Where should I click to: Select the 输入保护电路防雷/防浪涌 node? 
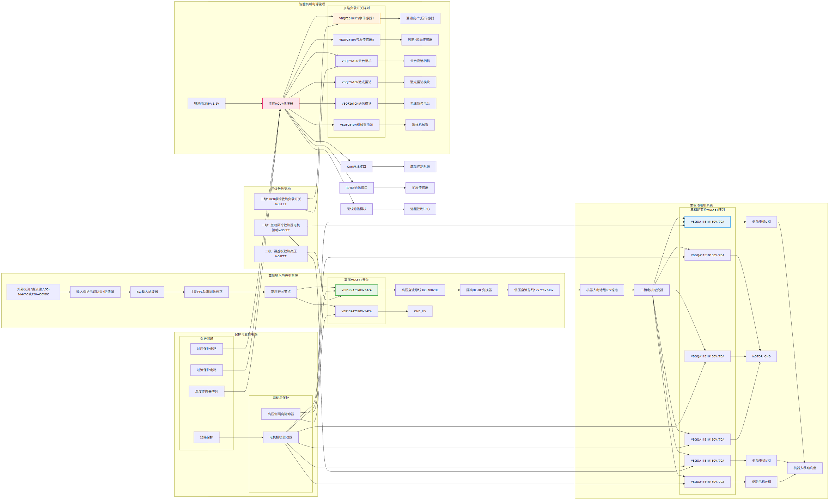tap(95, 292)
